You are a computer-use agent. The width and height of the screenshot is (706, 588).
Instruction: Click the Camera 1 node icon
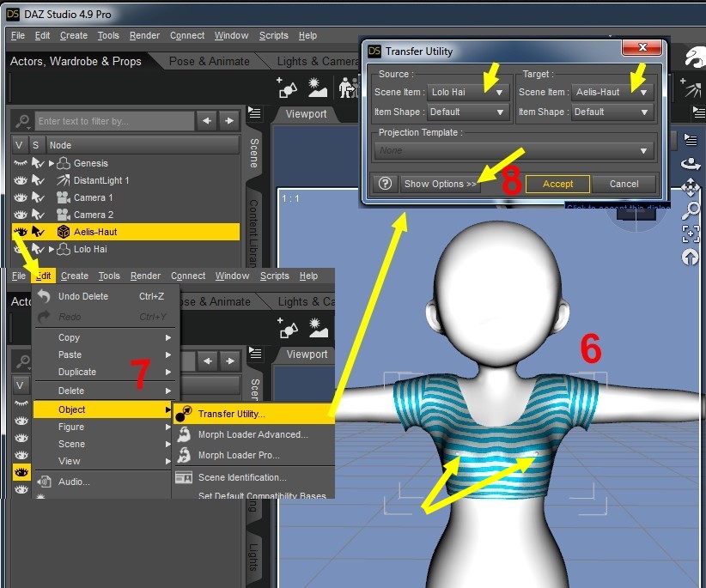63,197
